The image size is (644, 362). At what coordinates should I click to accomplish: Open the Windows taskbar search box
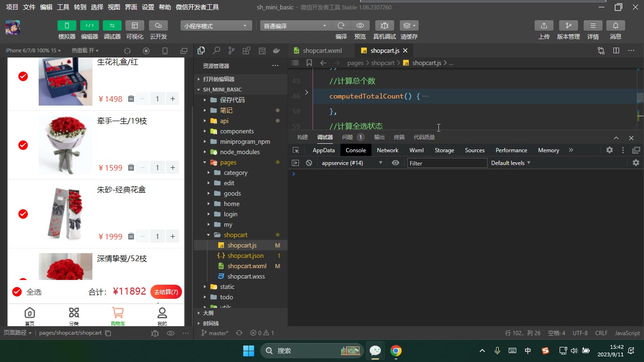tap(312, 351)
